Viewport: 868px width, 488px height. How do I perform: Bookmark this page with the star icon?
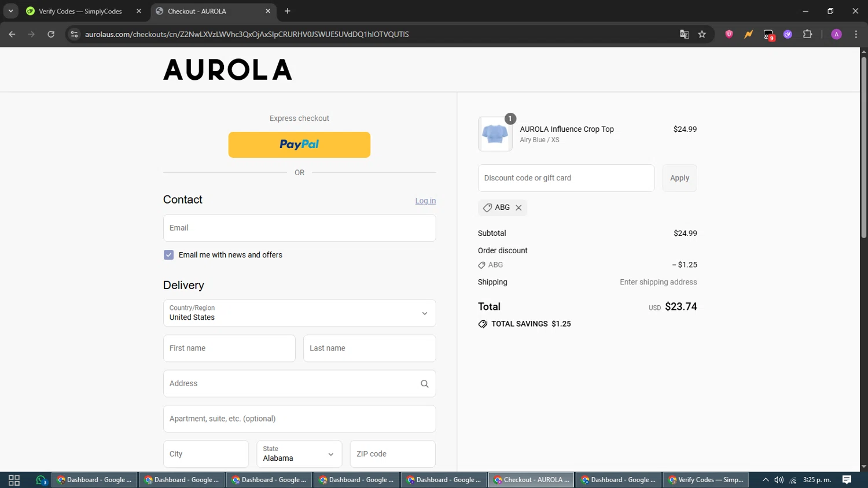[702, 34]
